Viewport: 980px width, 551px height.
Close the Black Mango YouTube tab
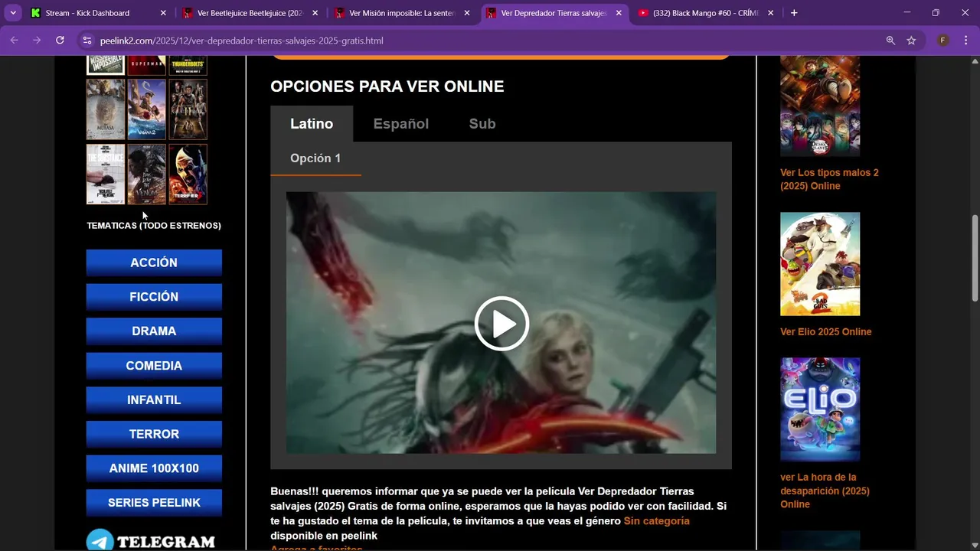coord(770,13)
